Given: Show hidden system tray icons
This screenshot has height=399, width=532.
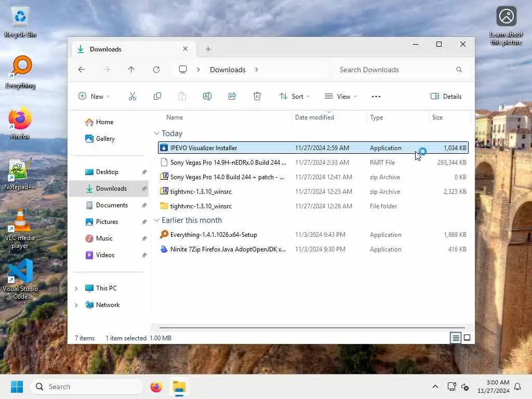Looking at the screenshot, I should 435,387.
